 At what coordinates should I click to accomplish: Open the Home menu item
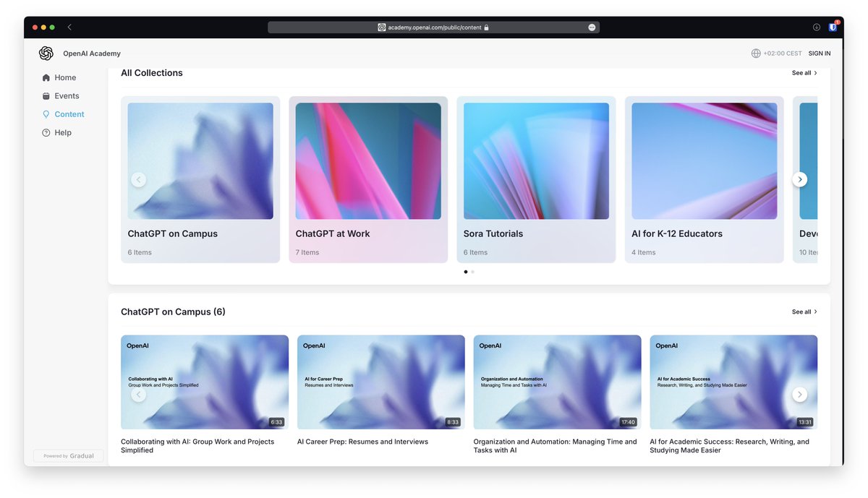click(x=65, y=77)
